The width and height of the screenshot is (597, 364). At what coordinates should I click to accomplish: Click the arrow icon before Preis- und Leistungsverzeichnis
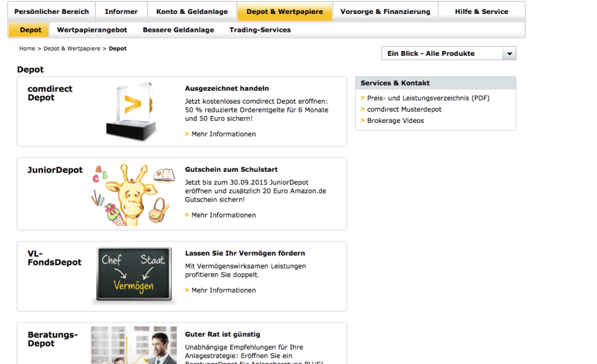pyautogui.click(x=363, y=98)
